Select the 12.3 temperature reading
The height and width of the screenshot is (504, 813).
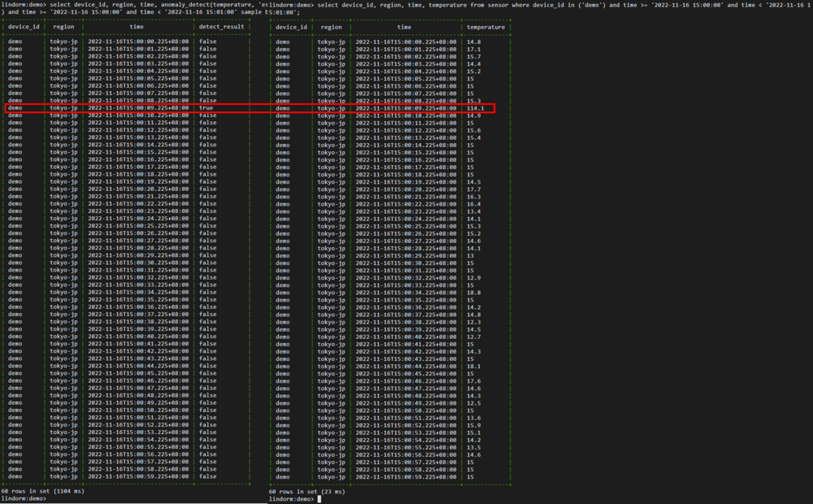pos(473,322)
